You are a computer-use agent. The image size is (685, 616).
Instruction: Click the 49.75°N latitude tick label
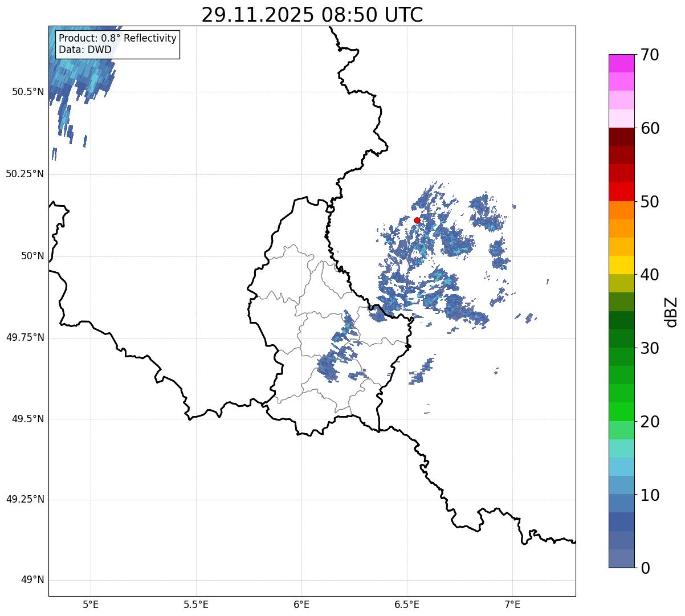click(25, 337)
